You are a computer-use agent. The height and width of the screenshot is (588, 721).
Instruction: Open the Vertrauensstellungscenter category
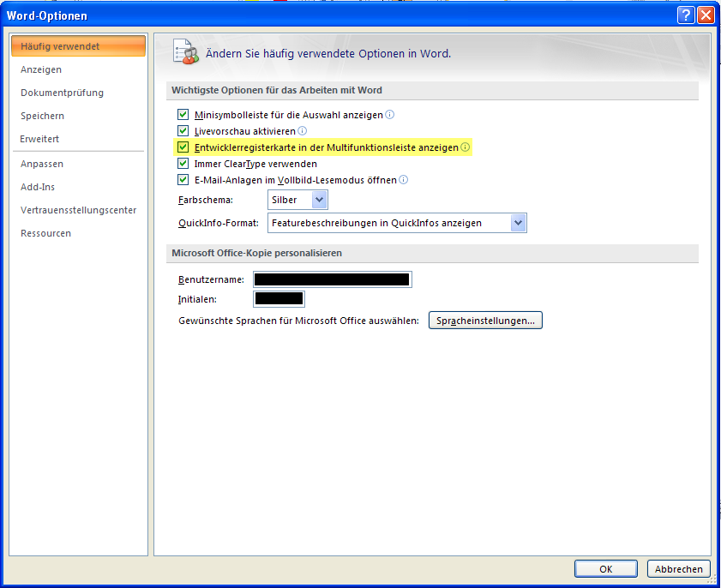point(78,210)
